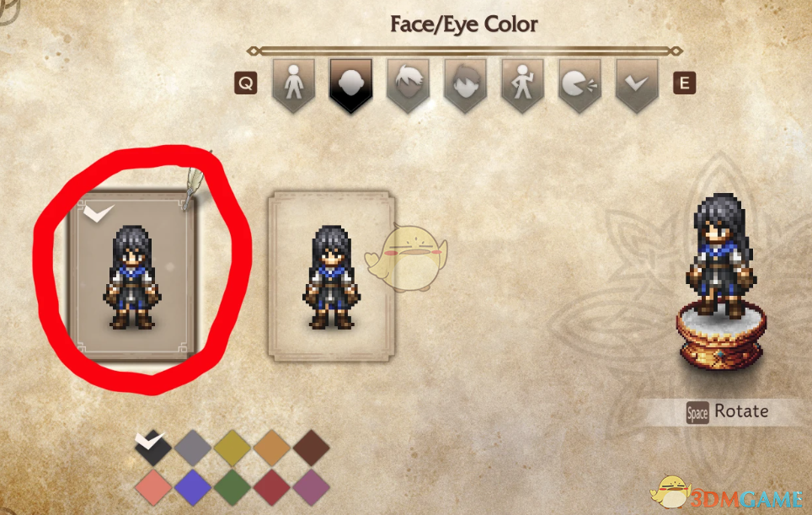Viewport: 812px width, 515px height.
Task: Open the voice tab icon
Action: (x=580, y=84)
